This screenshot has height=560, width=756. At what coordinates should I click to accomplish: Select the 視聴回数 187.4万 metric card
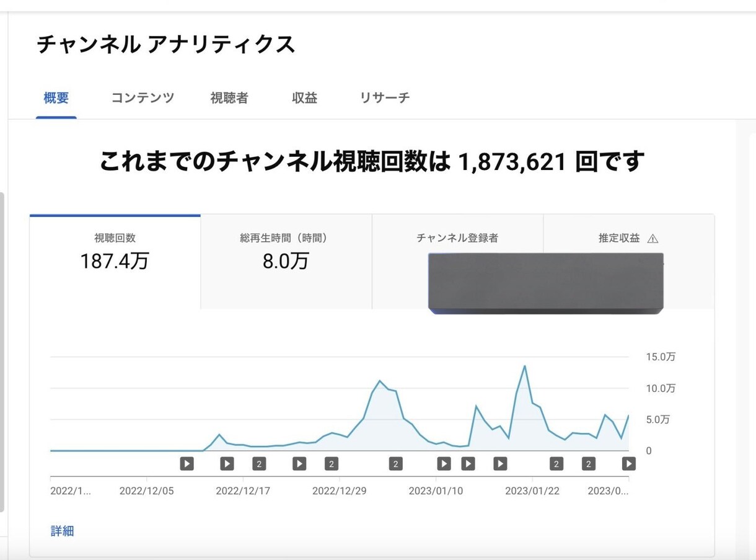pos(115,262)
